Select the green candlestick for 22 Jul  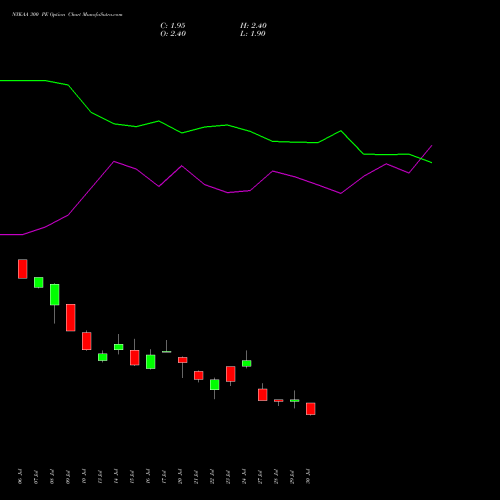click(215, 384)
